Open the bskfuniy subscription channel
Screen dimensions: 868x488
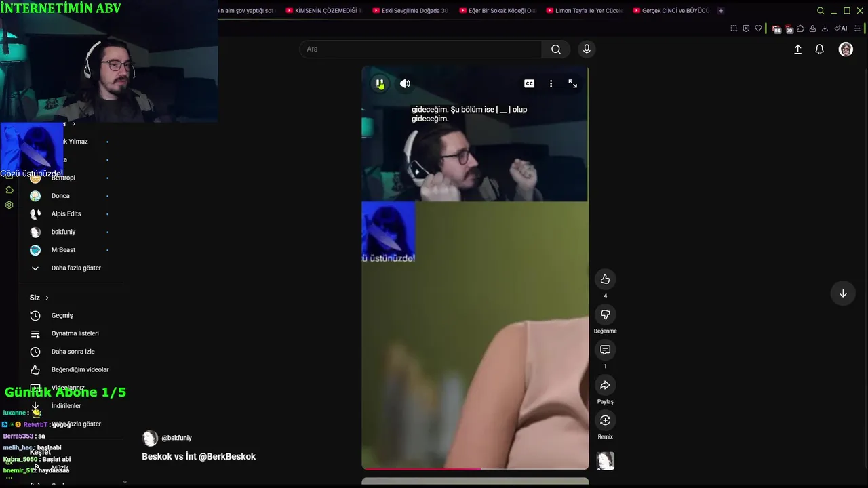click(71, 232)
